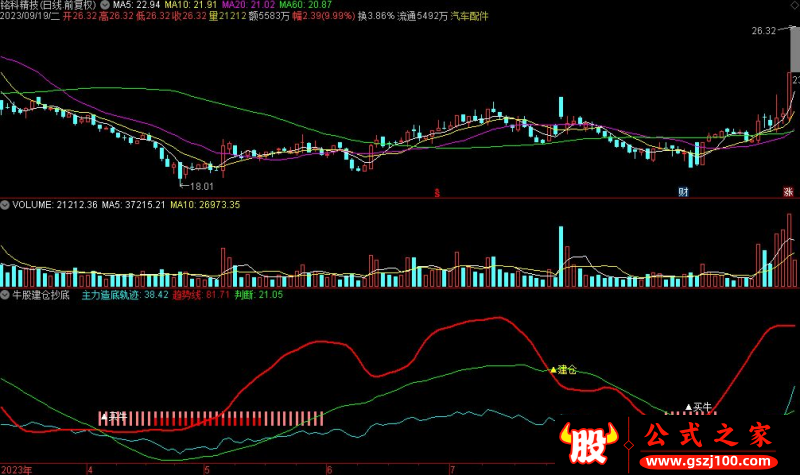Click the 牛股建仓抄底 indicator name
Image resolution: width=800 pixels, height=475 pixels.
click(x=41, y=295)
